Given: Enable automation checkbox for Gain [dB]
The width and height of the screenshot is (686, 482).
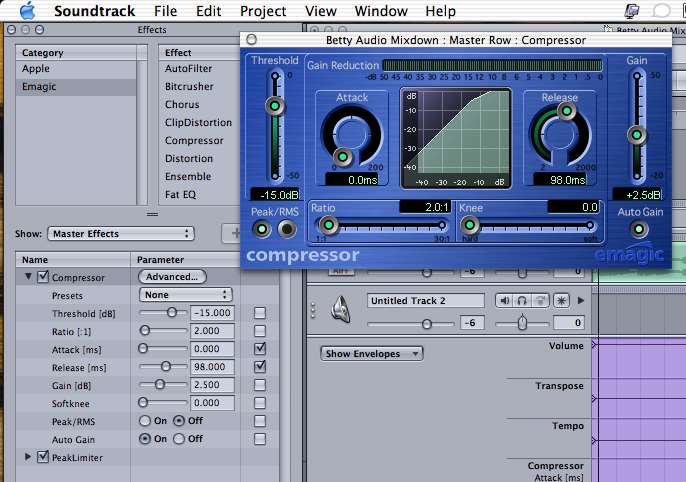Looking at the screenshot, I should (x=260, y=385).
